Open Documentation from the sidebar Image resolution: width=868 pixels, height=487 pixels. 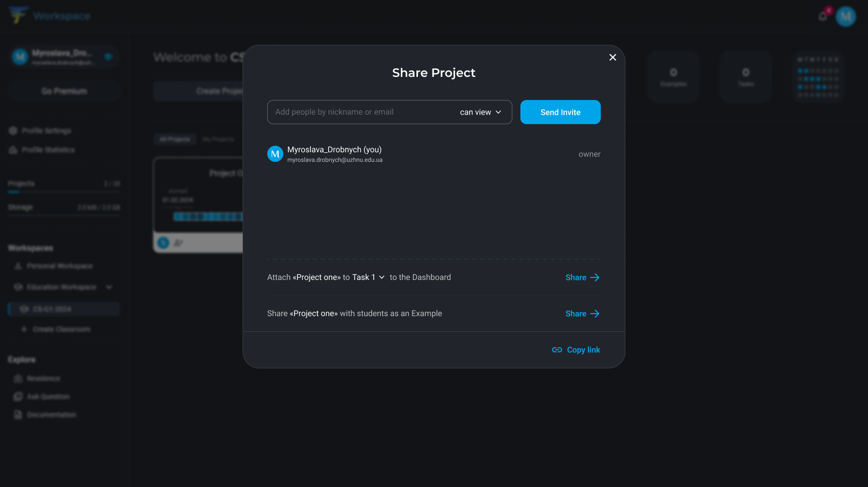coord(52,415)
